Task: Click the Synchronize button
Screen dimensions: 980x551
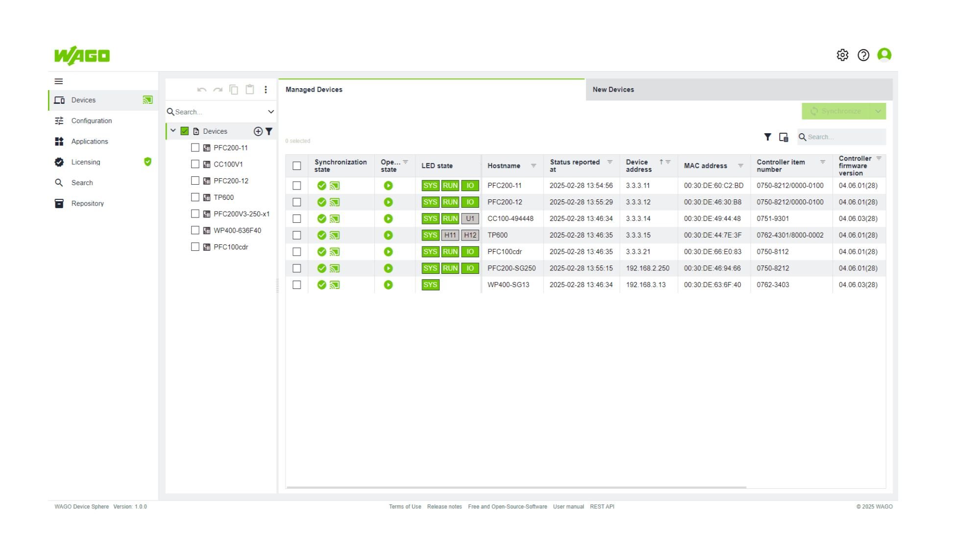Action: click(836, 111)
